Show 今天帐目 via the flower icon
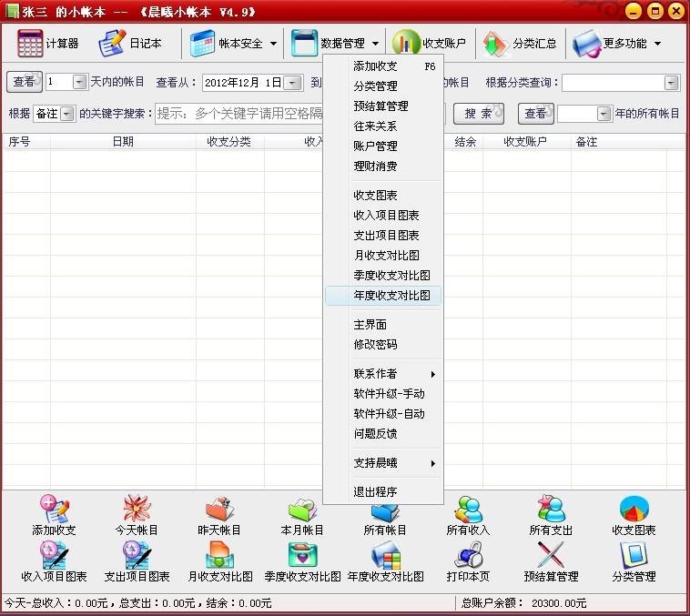Image resolution: width=690 pixels, height=616 pixels. [x=137, y=515]
